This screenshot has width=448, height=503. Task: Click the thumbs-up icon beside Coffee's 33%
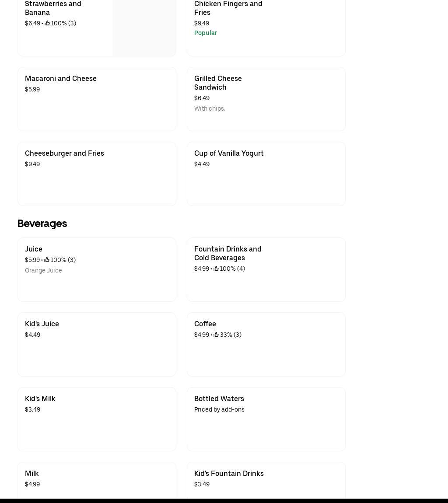[x=216, y=335]
